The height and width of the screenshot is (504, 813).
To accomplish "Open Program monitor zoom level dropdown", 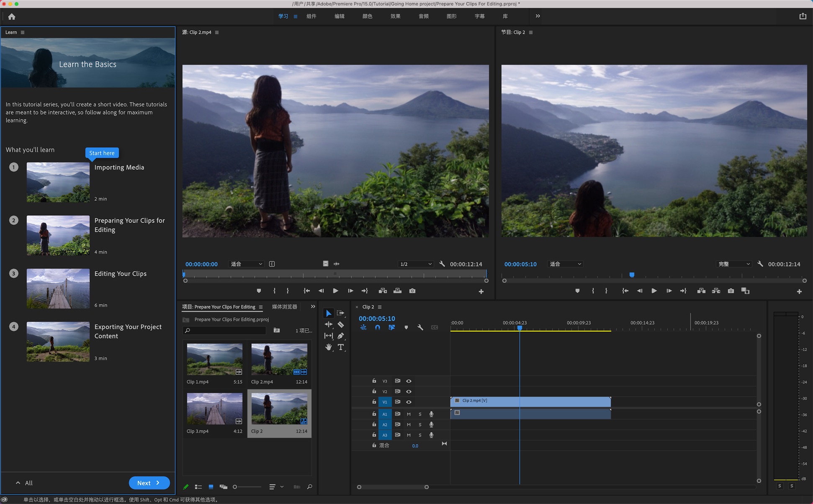I will point(565,264).
